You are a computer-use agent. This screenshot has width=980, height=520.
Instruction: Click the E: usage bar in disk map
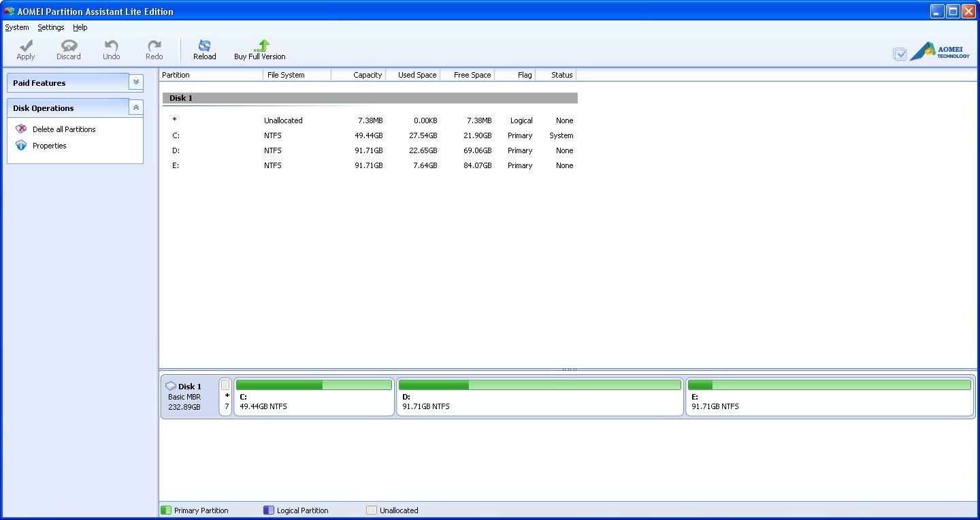point(830,385)
